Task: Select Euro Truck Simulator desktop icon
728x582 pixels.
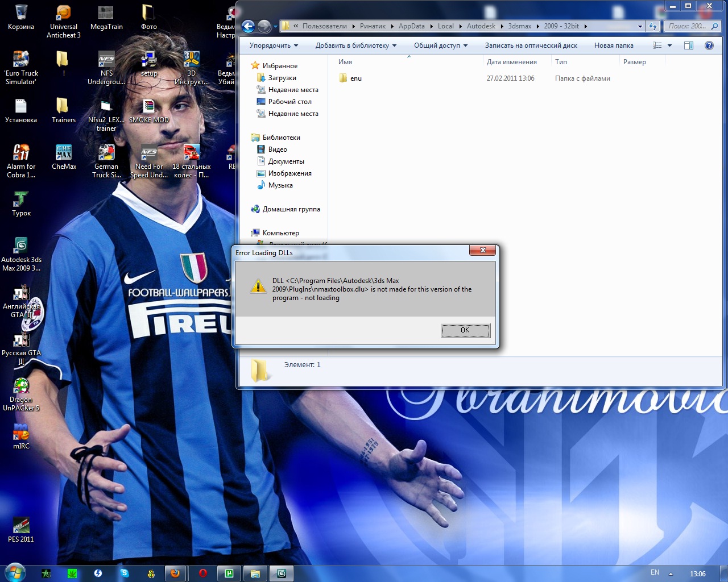Action: point(21,68)
